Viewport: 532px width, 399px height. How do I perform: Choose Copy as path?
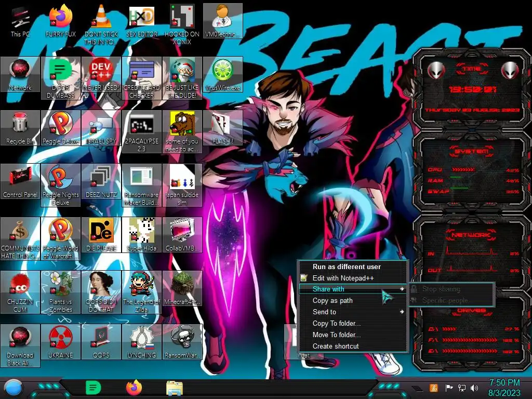353,301
